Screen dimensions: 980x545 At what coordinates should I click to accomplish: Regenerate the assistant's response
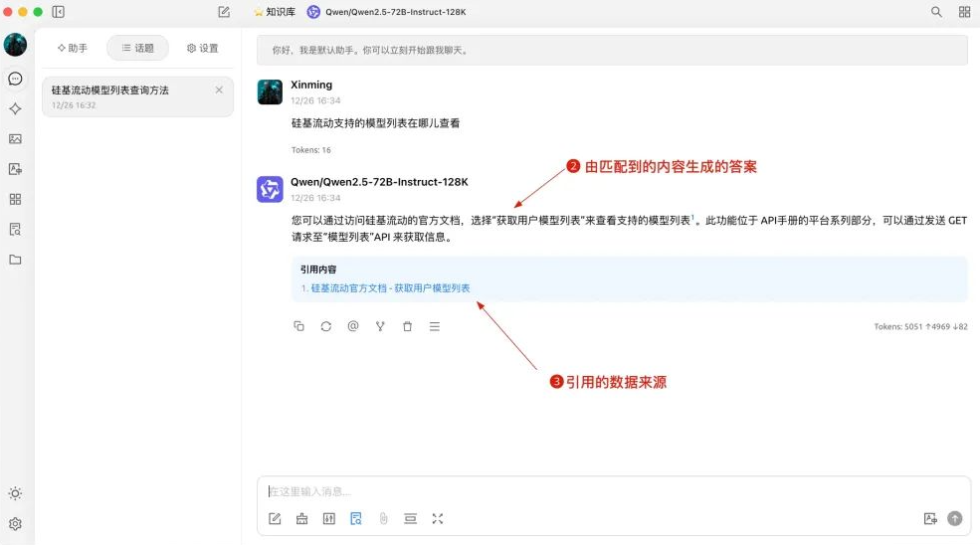click(x=326, y=326)
